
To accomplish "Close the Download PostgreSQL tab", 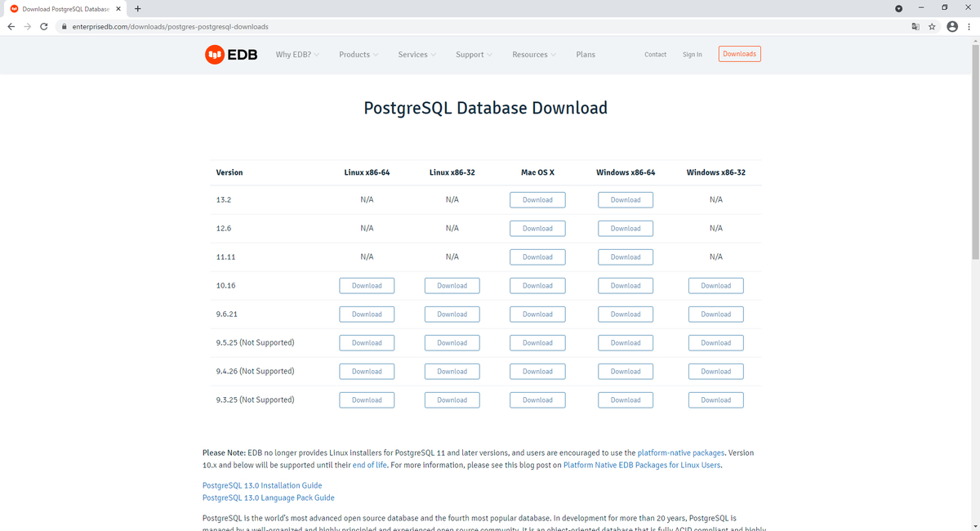I will (x=119, y=9).
